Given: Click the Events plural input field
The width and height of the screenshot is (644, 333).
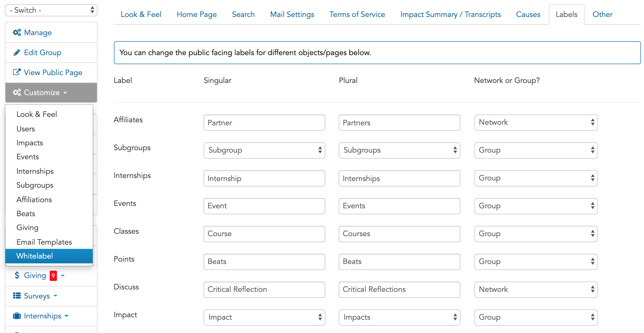Looking at the screenshot, I should (x=400, y=206).
